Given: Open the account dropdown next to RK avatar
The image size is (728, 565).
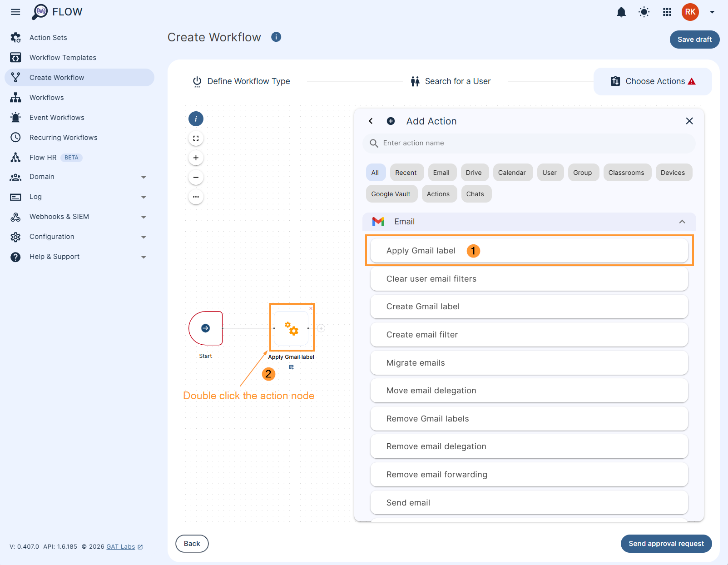Looking at the screenshot, I should pos(712,12).
